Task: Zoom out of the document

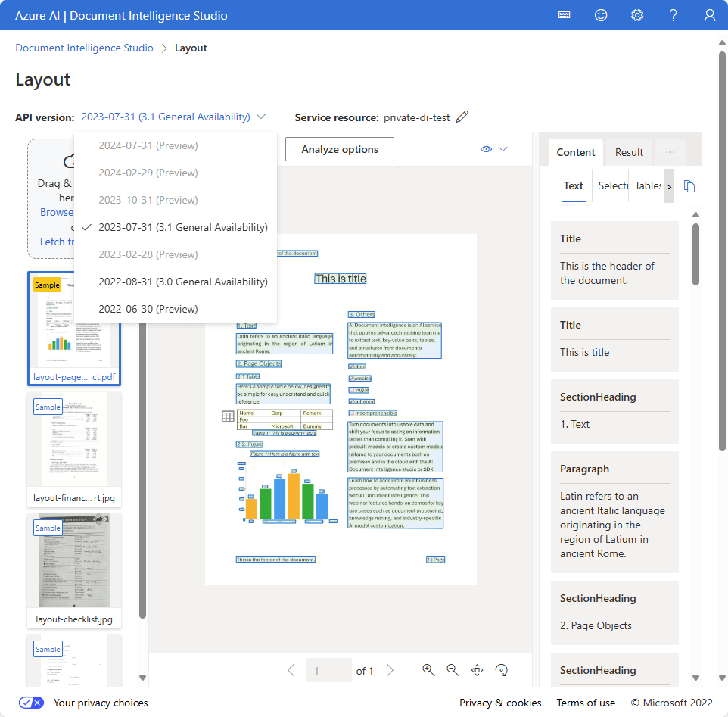Action: tap(453, 670)
